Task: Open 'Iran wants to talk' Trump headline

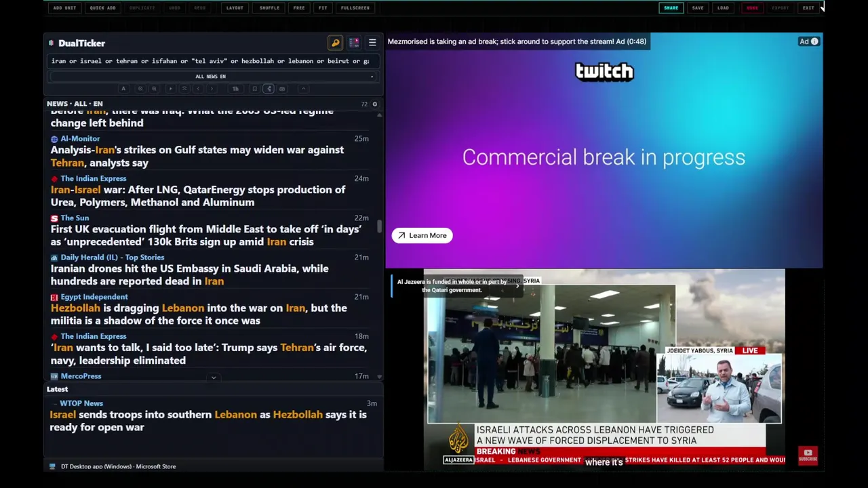Action: point(209,354)
